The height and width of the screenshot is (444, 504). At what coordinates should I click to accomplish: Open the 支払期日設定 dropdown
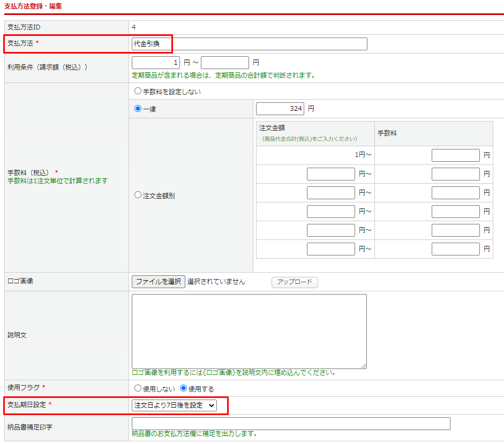[x=174, y=405]
